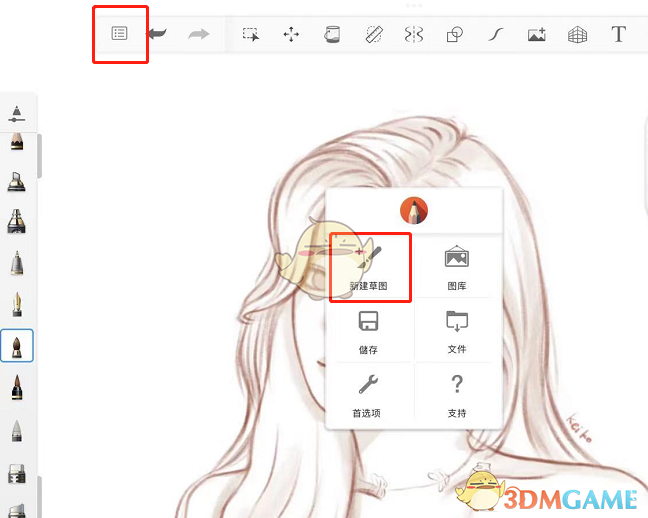This screenshot has width=648, height=518.
Task: Select the fill bucket tool
Action: 332,34
